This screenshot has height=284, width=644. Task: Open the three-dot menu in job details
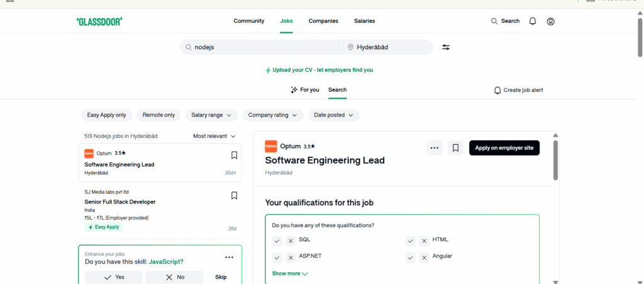click(434, 148)
